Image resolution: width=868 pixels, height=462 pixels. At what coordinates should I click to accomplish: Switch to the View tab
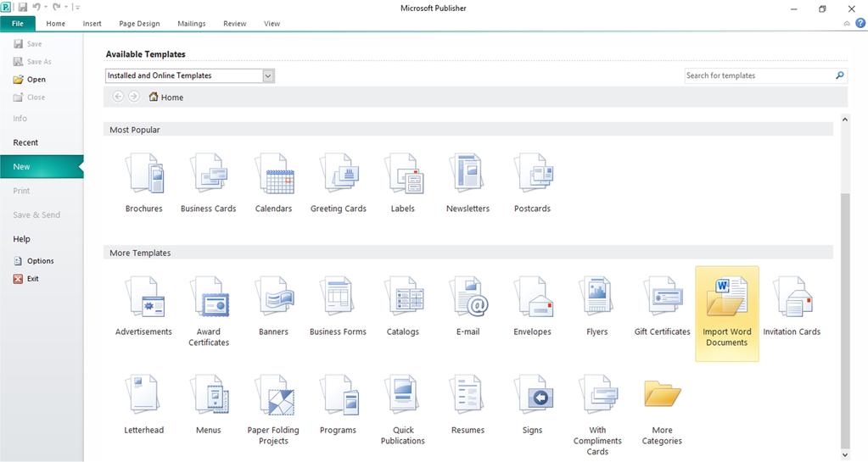[272, 23]
